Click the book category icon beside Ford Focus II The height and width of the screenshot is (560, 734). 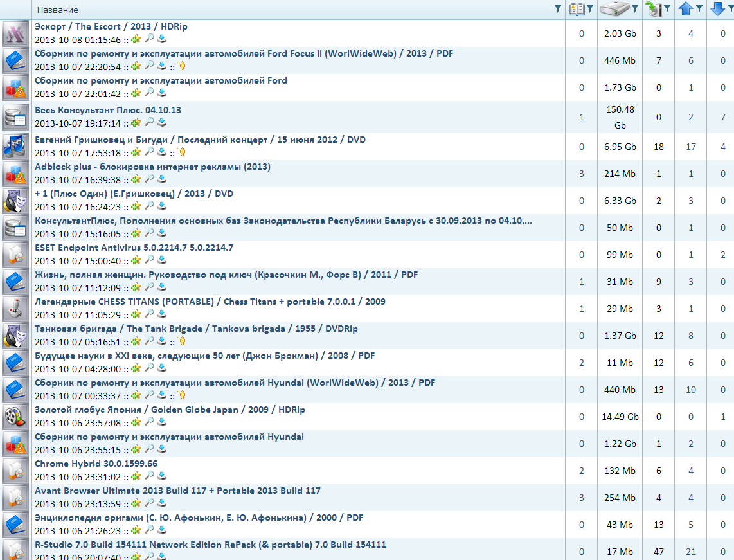click(15, 60)
